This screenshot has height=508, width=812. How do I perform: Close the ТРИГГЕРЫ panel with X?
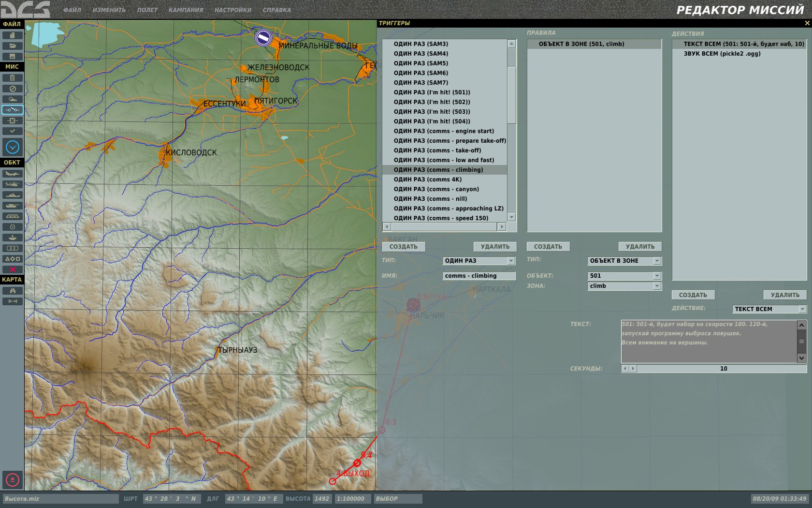point(807,23)
